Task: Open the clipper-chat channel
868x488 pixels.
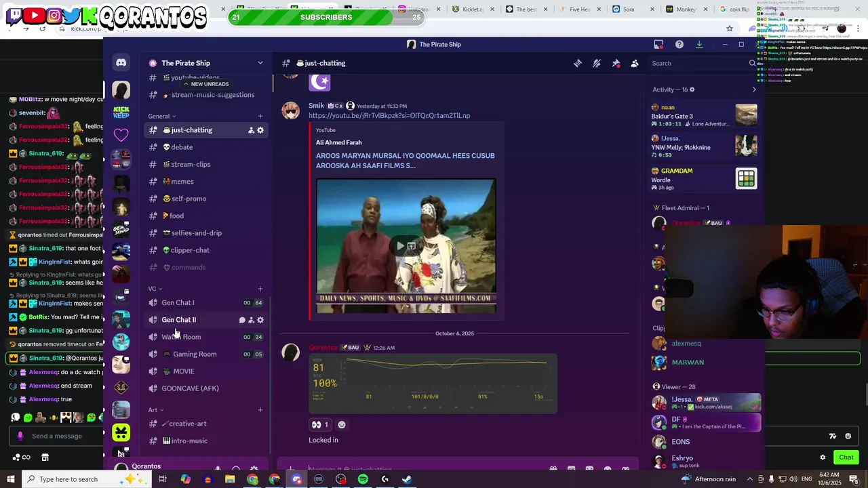Action: (205, 250)
